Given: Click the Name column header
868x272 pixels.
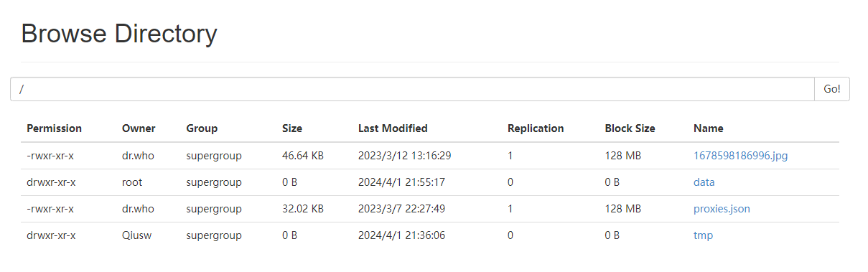Looking at the screenshot, I should pyautogui.click(x=709, y=128).
